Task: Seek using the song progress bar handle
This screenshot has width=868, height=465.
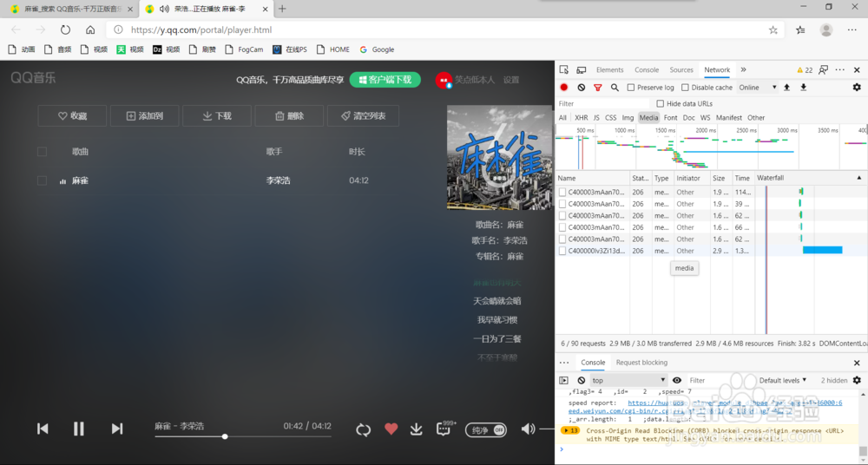Action: pyautogui.click(x=225, y=436)
